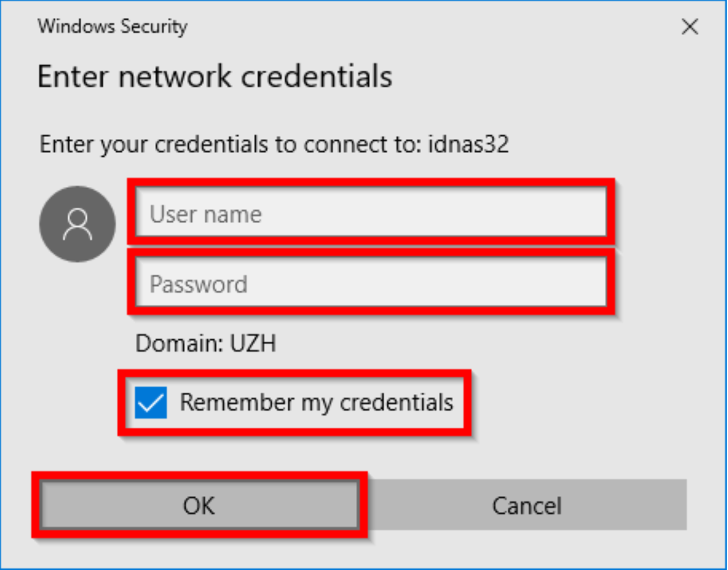Click the user avatar icon
Viewport: 728px width, 570px height.
77,224
